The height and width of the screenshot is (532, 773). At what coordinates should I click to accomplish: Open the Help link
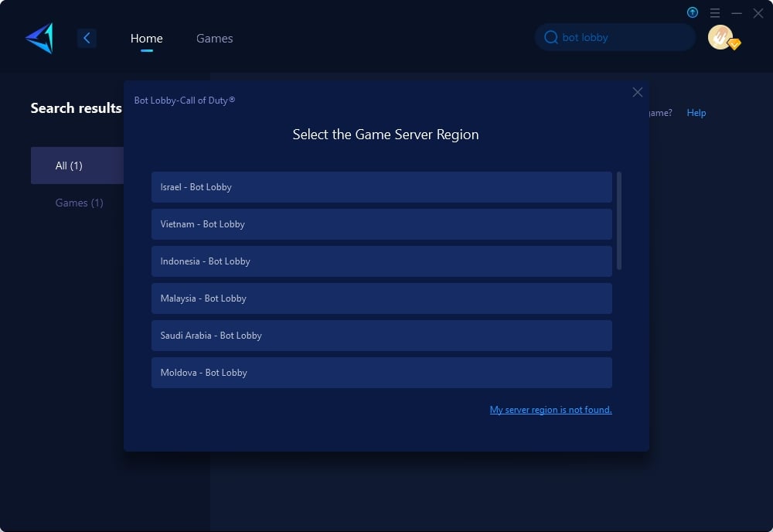tap(696, 113)
